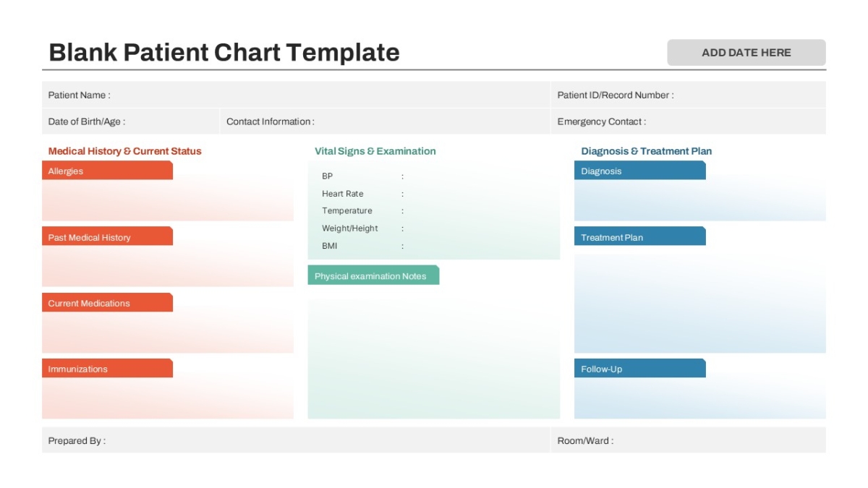The height and width of the screenshot is (488, 868).
Task: Click the Current Medications tab
Action: 107,302
